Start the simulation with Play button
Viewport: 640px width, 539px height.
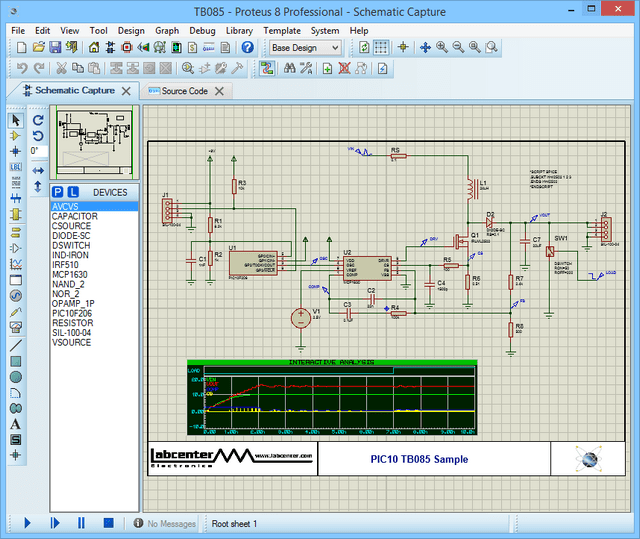[27, 523]
